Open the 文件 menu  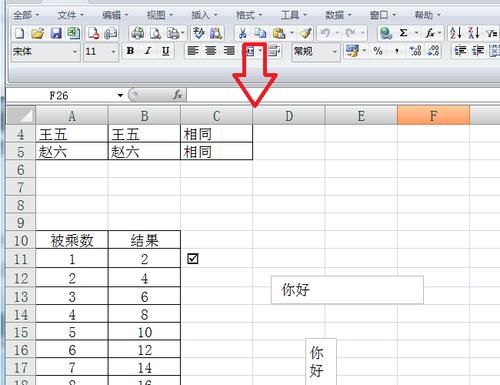click(70, 15)
